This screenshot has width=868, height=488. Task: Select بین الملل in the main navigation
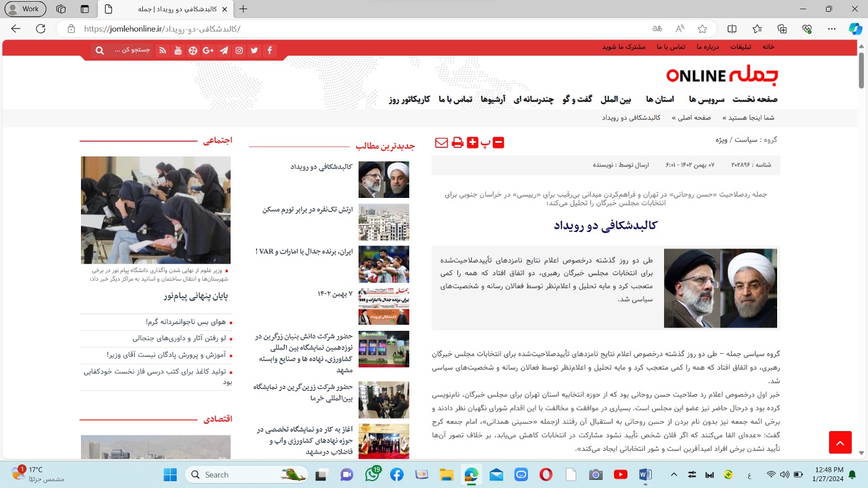coord(616,99)
